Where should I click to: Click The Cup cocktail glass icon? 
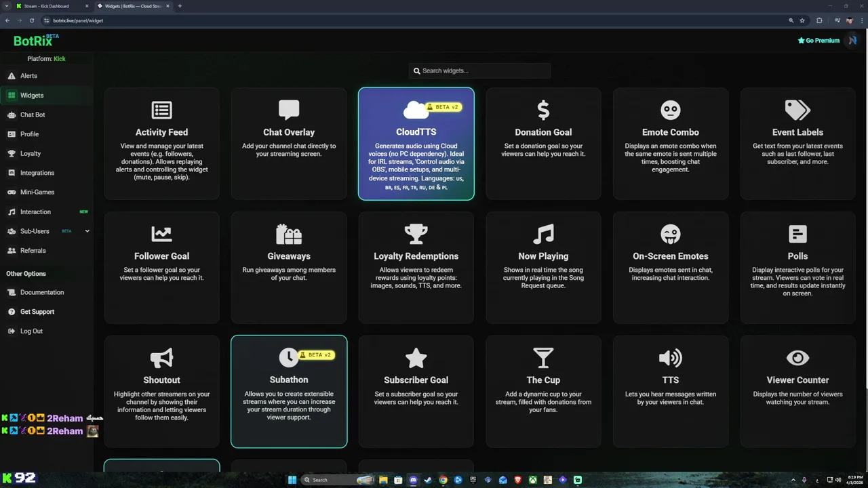pyautogui.click(x=543, y=358)
